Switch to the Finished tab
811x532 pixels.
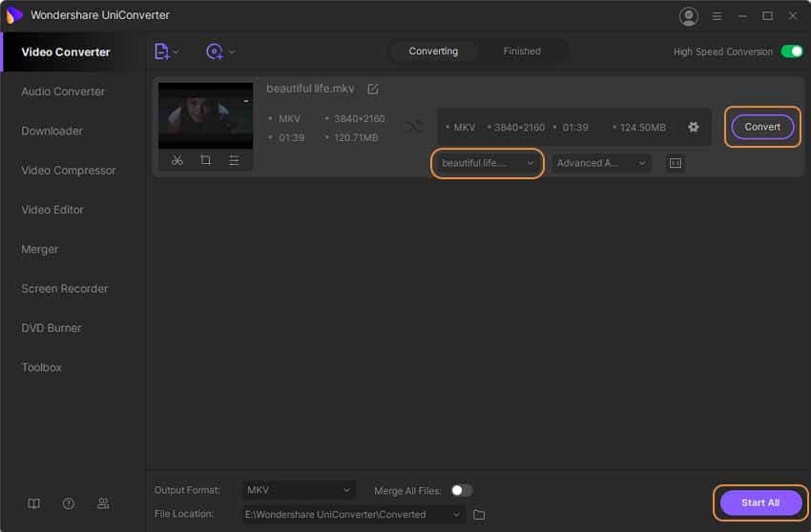pyautogui.click(x=522, y=51)
